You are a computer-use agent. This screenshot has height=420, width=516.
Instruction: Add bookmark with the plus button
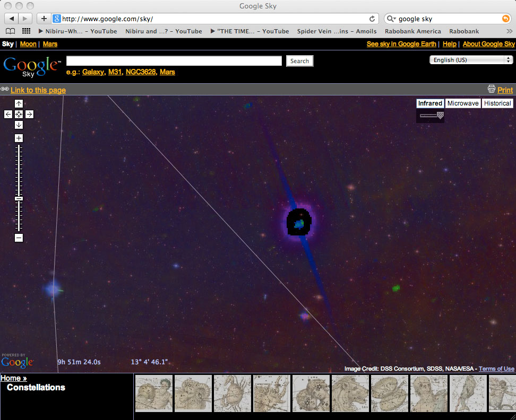pyautogui.click(x=44, y=19)
